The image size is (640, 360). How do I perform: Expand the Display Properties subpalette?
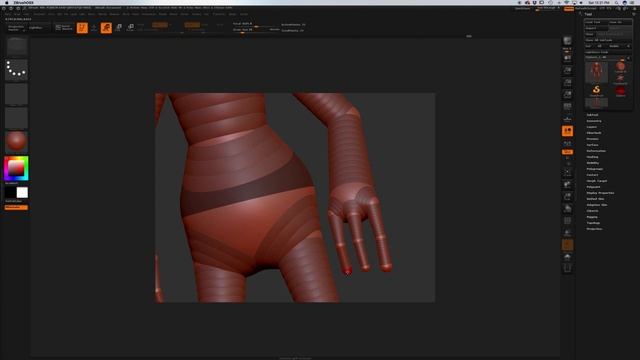[600, 193]
